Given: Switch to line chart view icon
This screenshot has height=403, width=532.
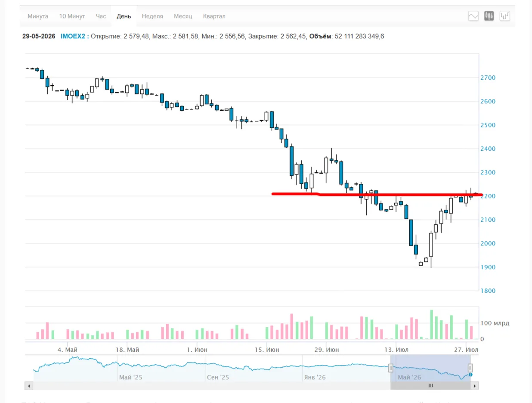Looking at the screenshot, I should coord(473,16).
